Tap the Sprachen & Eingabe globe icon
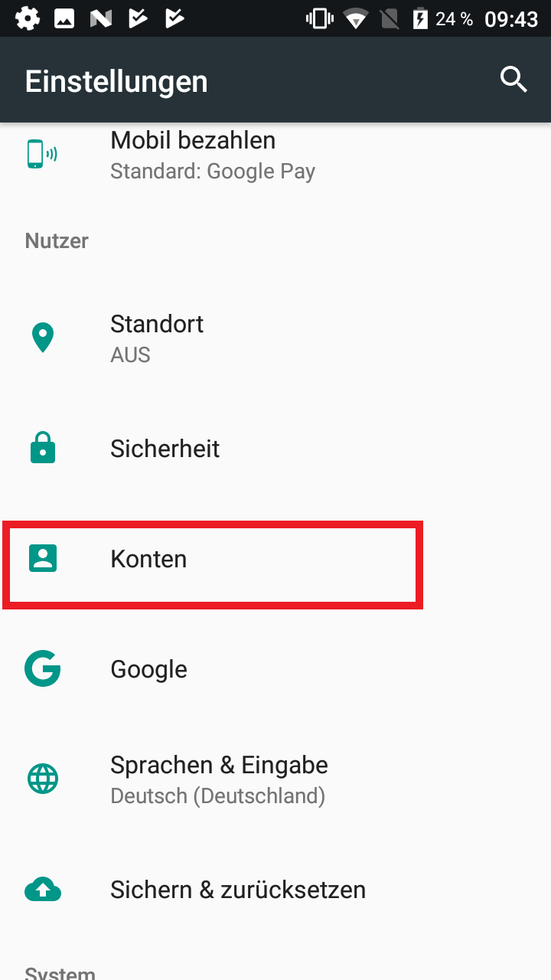 tap(43, 779)
